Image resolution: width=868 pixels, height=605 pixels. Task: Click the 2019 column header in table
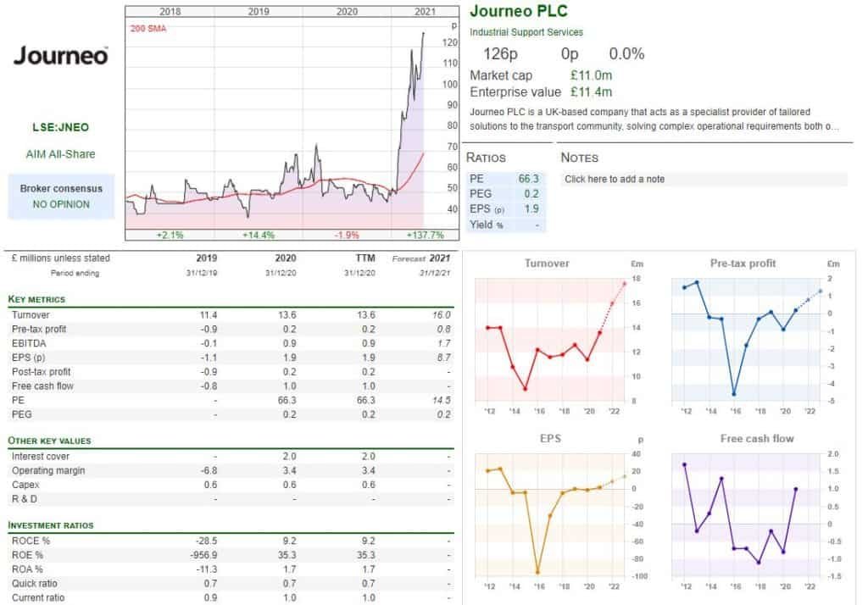click(x=207, y=258)
